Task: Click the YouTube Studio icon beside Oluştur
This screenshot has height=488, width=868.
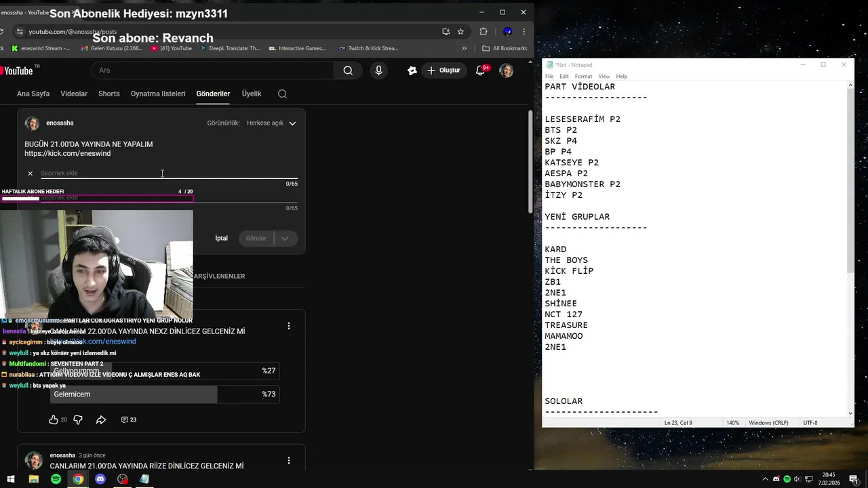Action: [412, 70]
